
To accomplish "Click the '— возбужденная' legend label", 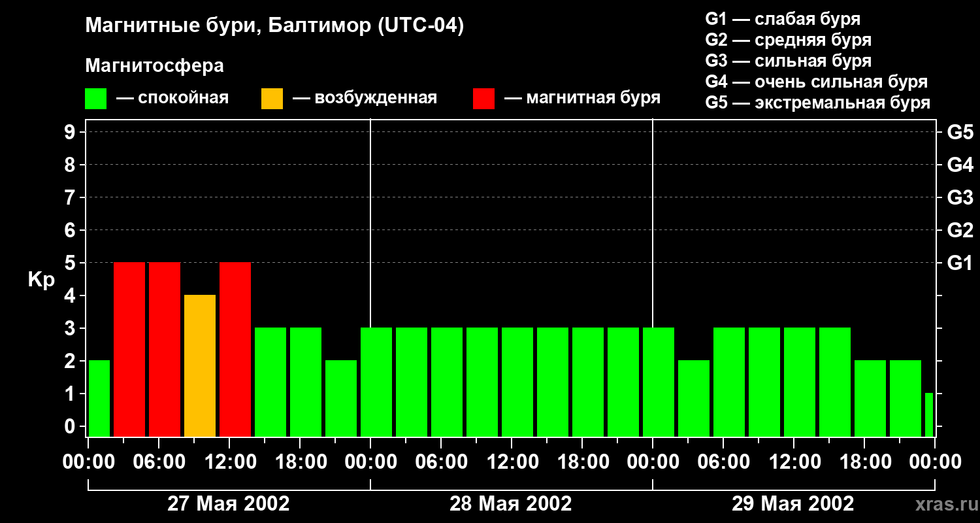I will pos(365,99).
